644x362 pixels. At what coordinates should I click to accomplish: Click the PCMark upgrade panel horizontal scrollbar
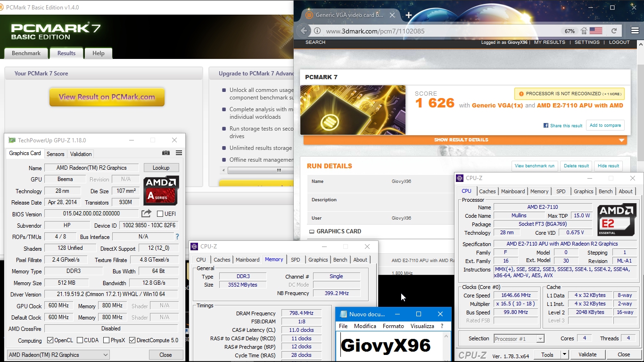click(x=257, y=170)
